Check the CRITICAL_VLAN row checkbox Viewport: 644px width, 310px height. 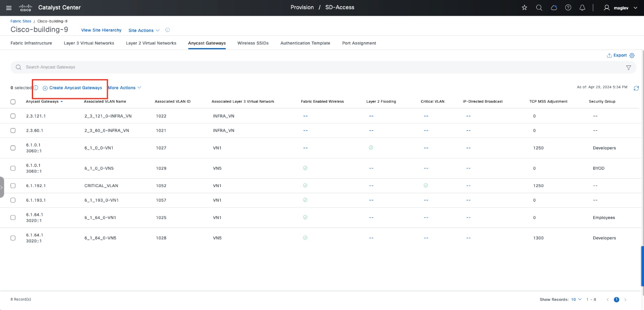(13, 186)
